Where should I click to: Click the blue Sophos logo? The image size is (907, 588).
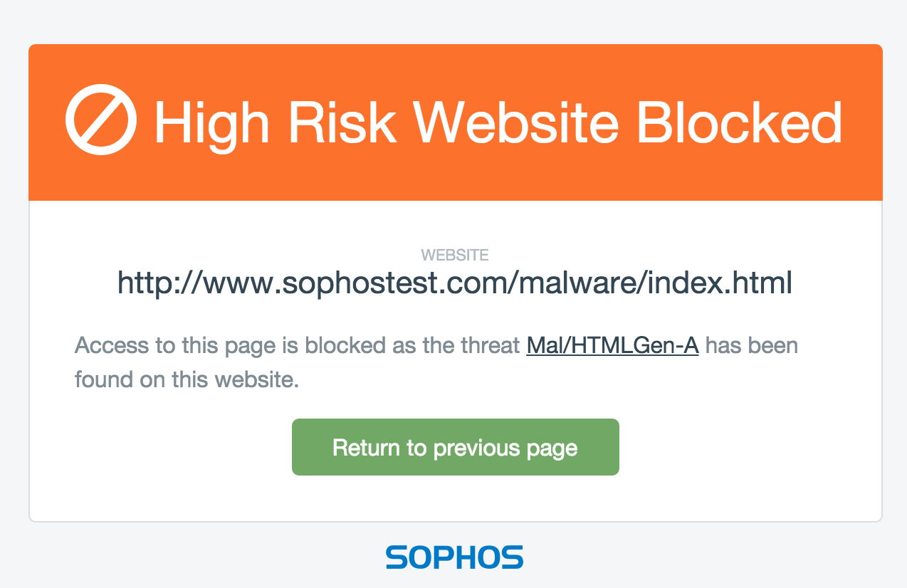(455, 557)
